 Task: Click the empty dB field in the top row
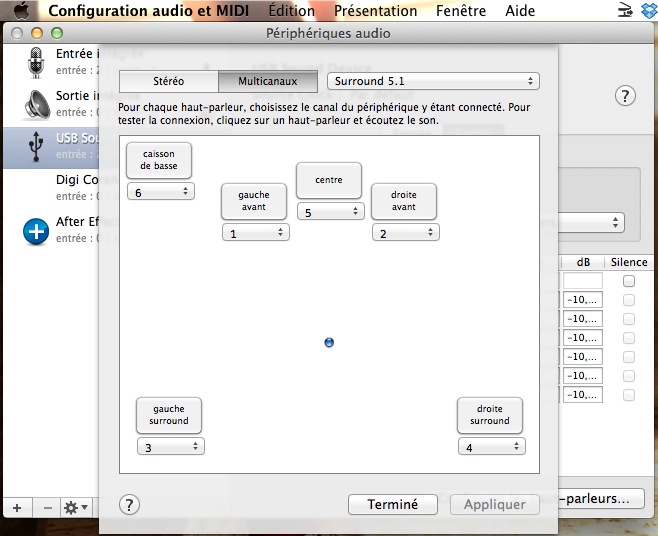582,280
